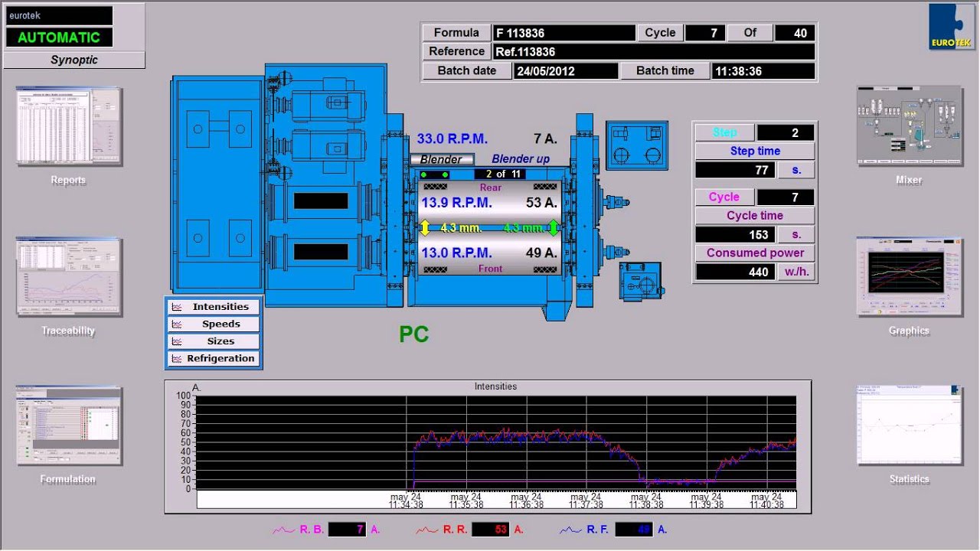Click the green PC label
The width and height of the screenshot is (980, 551).
click(413, 334)
